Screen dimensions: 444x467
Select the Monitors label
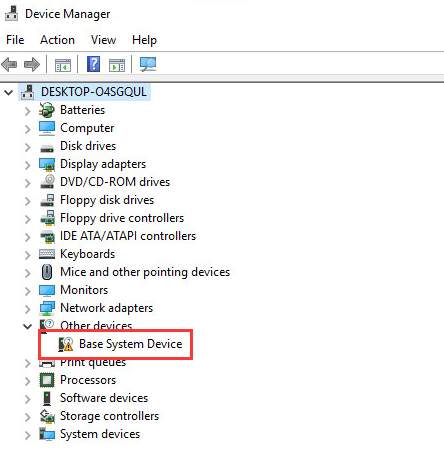(x=84, y=290)
